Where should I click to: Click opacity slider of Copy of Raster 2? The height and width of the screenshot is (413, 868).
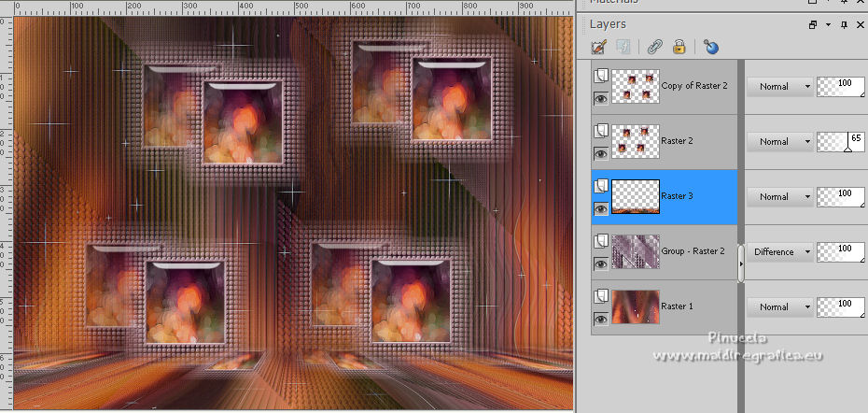pos(841,87)
